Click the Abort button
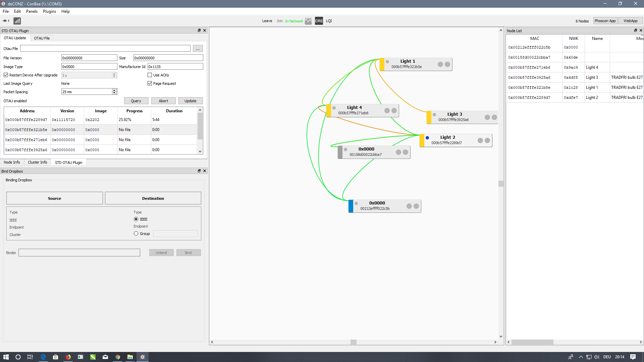Image resolution: width=644 pixels, height=362 pixels. [163, 101]
